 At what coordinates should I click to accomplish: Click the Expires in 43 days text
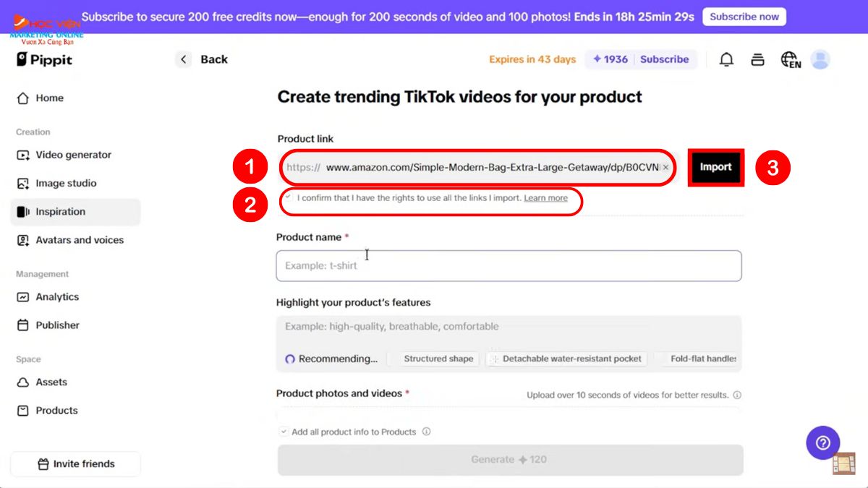pos(532,59)
